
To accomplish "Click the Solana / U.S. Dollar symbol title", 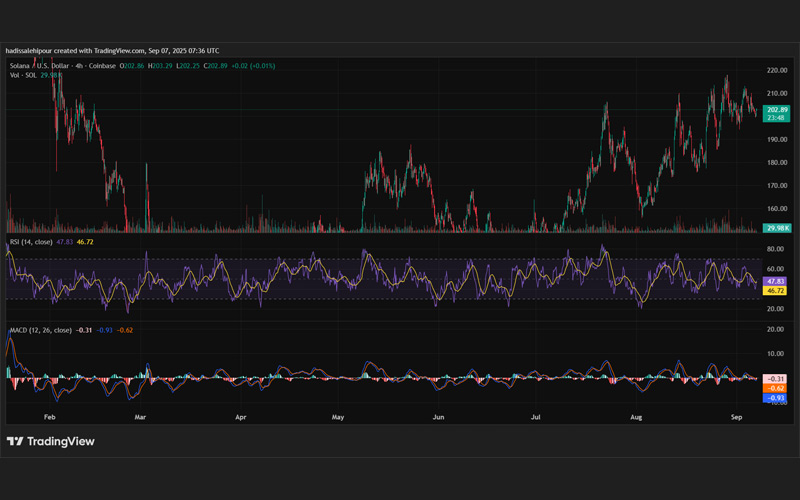I will pos(63,66).
